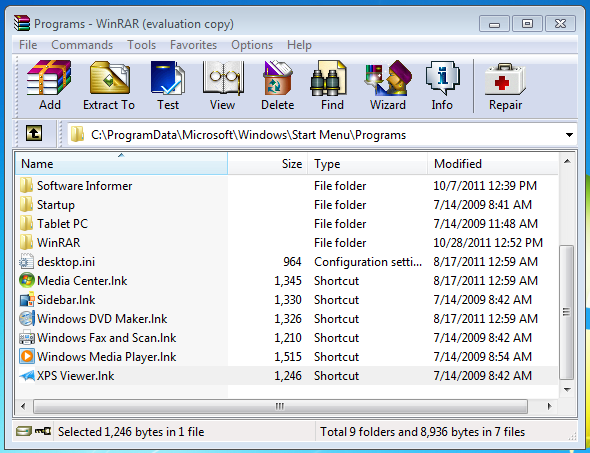Open the Options menu

tap(252, 45)
